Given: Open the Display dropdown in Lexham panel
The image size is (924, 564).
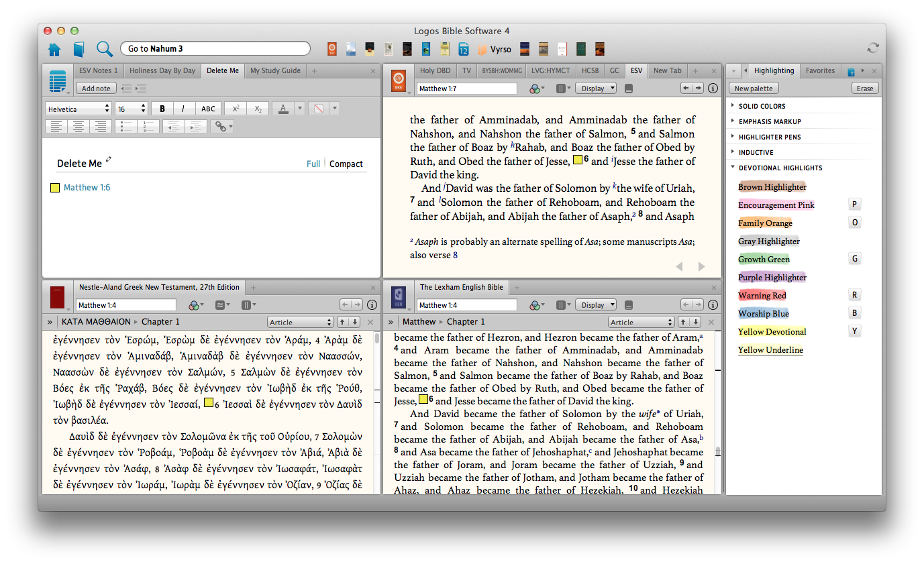Looking at the screenshot, I should 596,305.
